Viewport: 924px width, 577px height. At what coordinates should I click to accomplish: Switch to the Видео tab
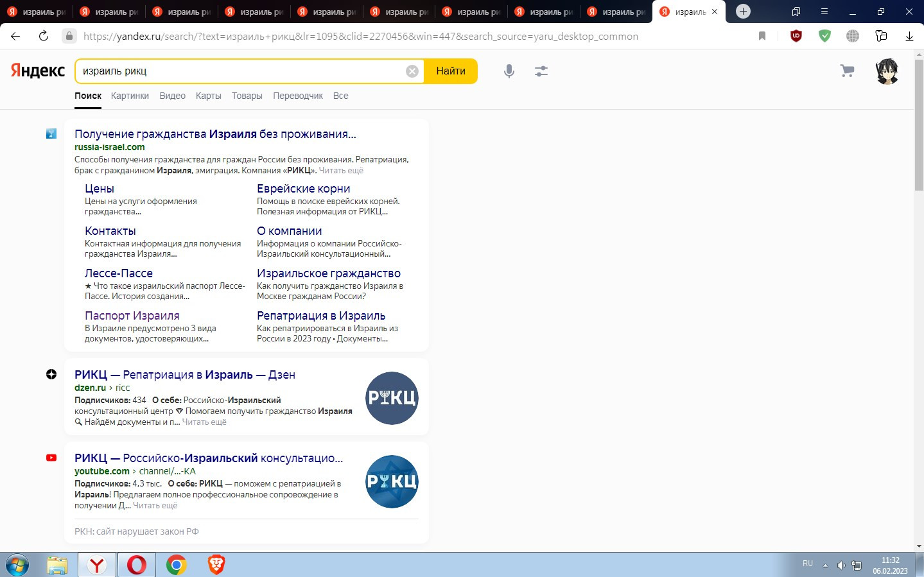(x=172, y=96)
